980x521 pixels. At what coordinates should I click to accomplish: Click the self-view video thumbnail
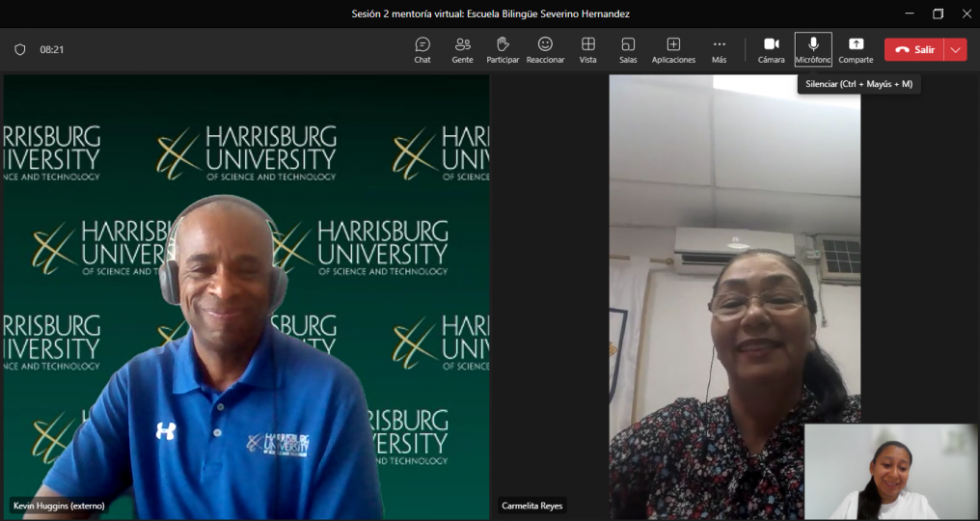click(x=890, y=472)
